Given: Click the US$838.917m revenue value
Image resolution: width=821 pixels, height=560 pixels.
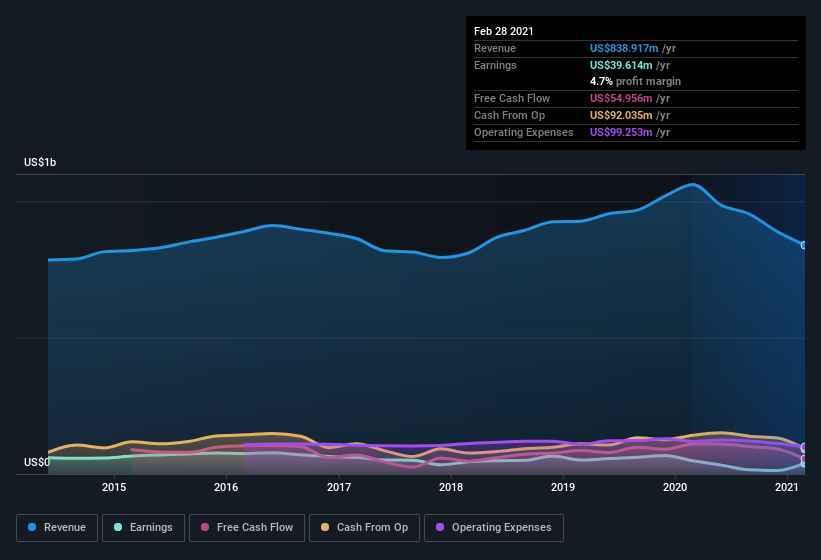Looking at the screenshot, I should (x=624, y=48).
